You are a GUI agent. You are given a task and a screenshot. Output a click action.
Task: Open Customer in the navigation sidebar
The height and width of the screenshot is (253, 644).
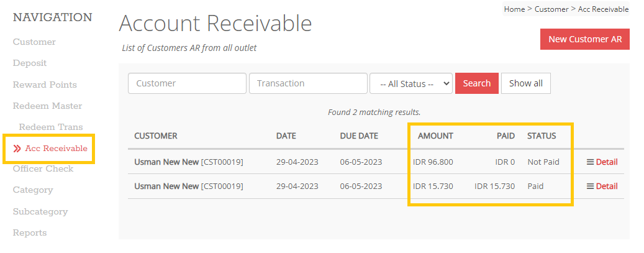pyautogui.click(x=34, y=42)
